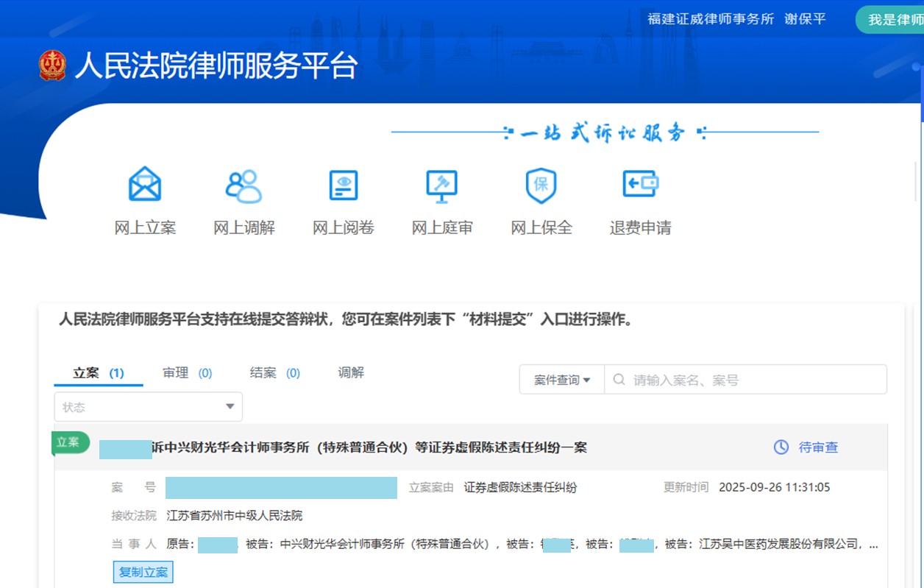
Task: Click the 立案案由 label
Action: [x=432, y=487]
